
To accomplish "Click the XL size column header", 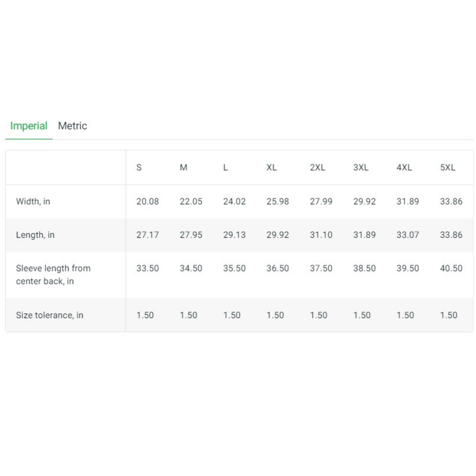I will coord(271,168).
